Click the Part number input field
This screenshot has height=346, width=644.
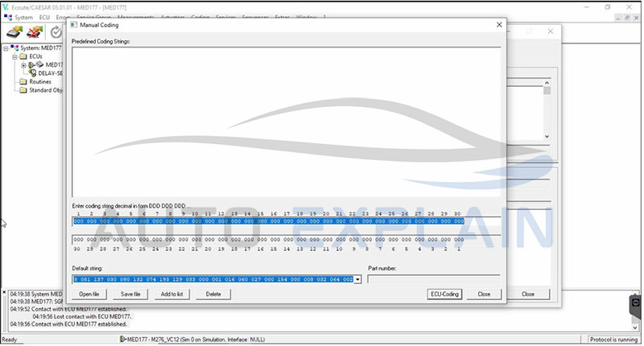[x=434, y=279]
